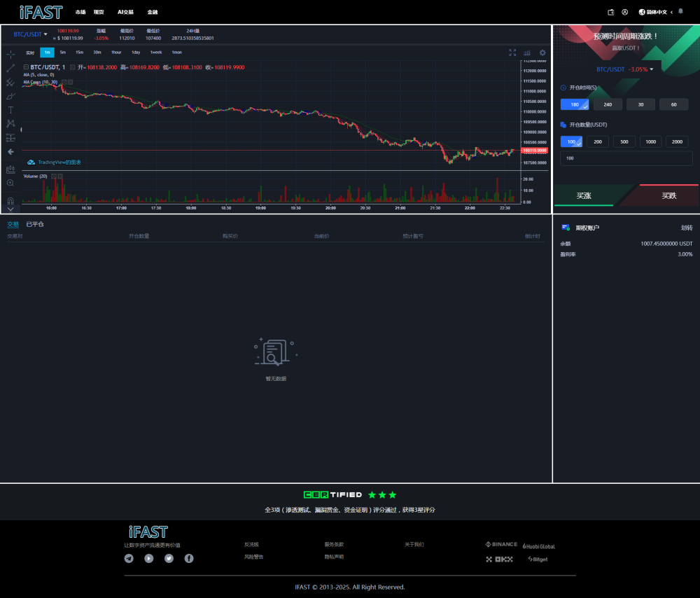Click the 买跌 buy down button
700x598 pixels.
[668, 195]
